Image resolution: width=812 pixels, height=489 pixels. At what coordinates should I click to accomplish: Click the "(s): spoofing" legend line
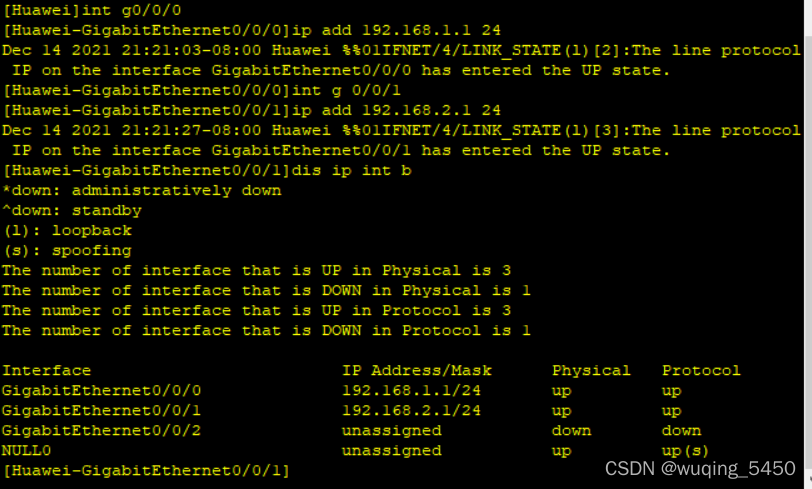(67, 250)
